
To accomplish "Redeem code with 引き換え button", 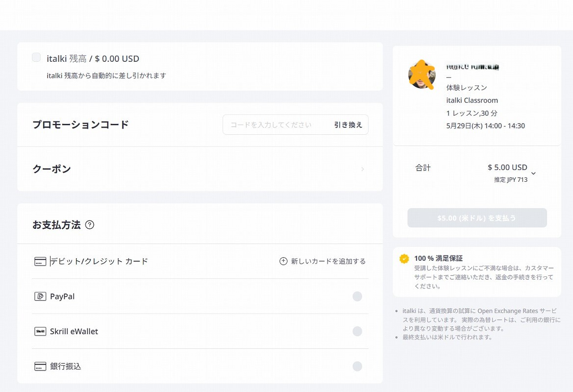I will [x=348, y=125].
